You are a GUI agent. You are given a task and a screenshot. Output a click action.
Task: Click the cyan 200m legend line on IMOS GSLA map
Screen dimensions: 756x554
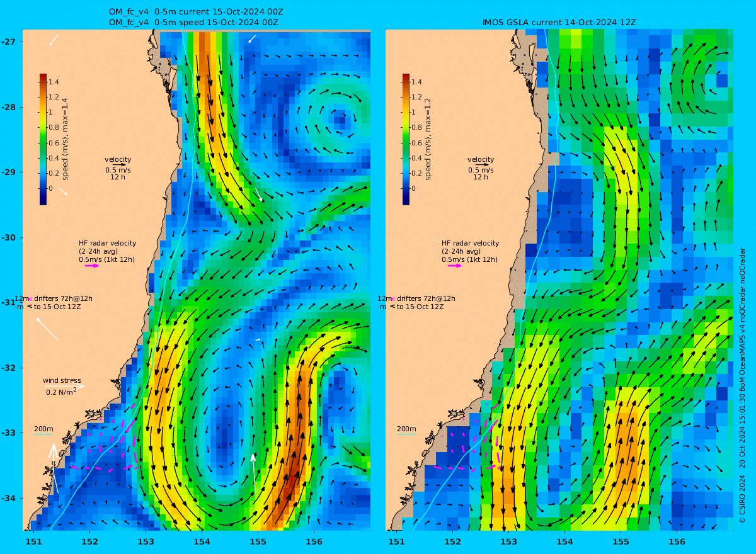[x=406, y=434]
